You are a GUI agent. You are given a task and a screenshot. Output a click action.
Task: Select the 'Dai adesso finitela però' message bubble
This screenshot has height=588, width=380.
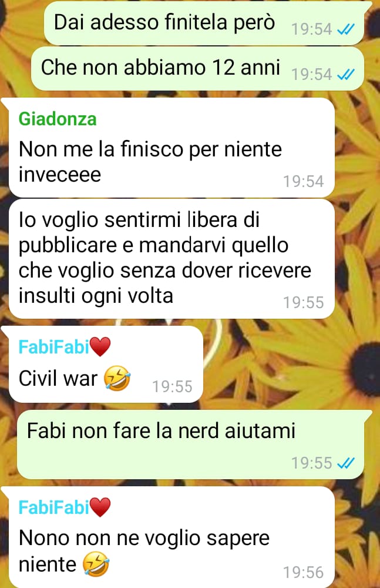[204, 24]
